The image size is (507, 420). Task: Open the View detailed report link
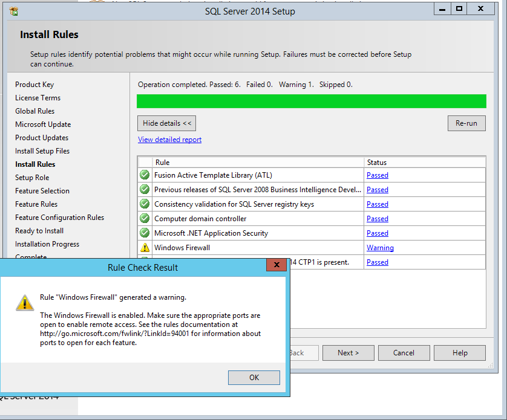click(x=170, y=140)
